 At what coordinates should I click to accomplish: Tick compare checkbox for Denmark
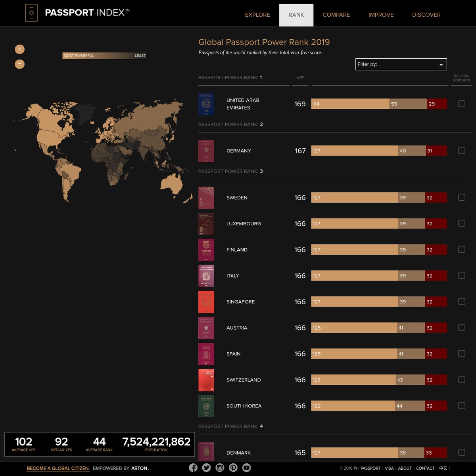(x=462, y=452)
